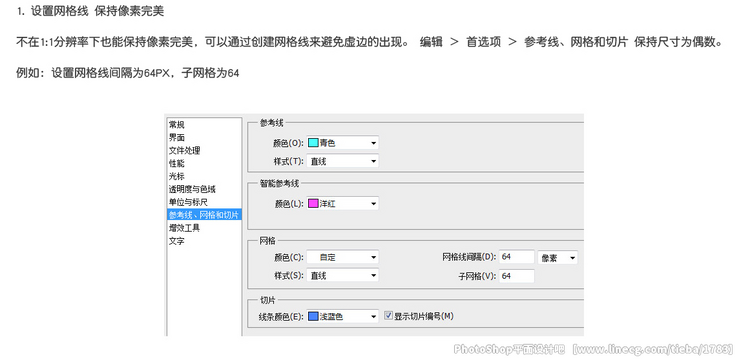Viewport: 750px width, 362px height.
Task: Select 常规 in the preferences list
Action: coord(176,125)
